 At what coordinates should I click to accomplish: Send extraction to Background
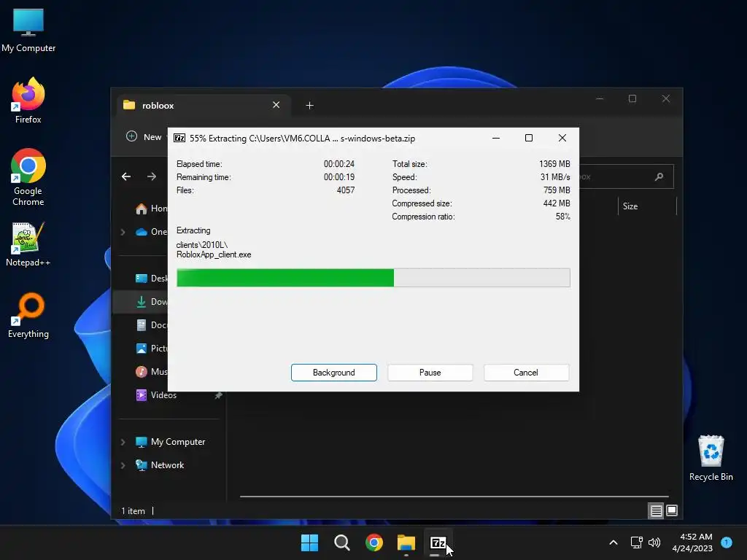[x=334, y=373]
